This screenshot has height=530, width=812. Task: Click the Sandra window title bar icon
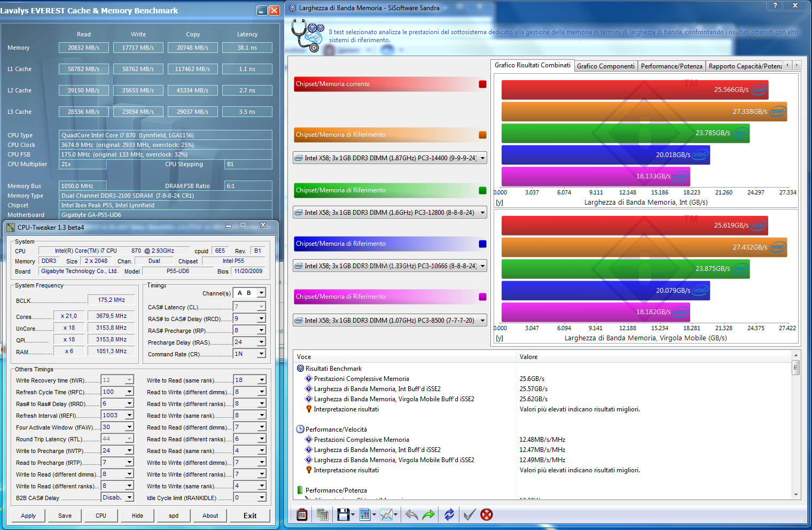(x=293, y=7)
